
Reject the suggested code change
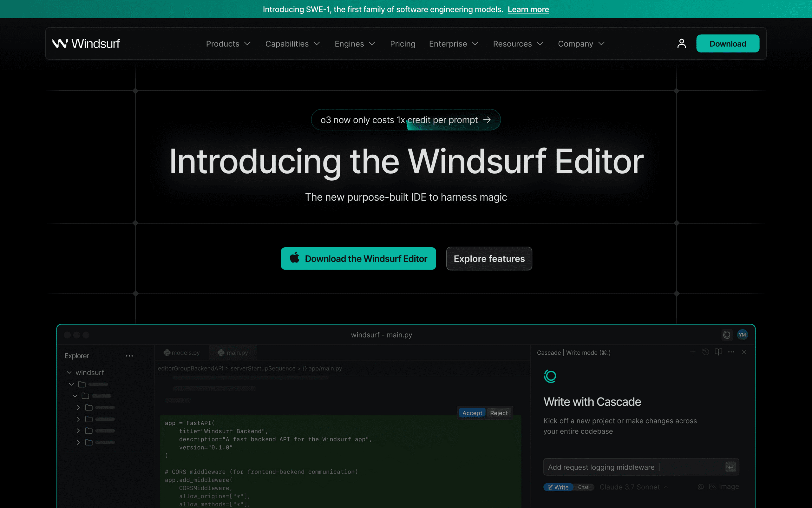[499, 413]
